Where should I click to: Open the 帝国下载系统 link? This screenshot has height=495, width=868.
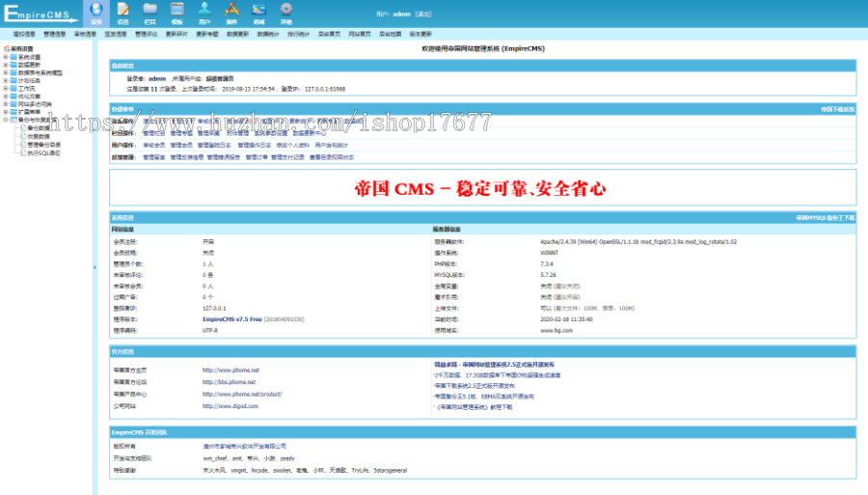[837, 110]
